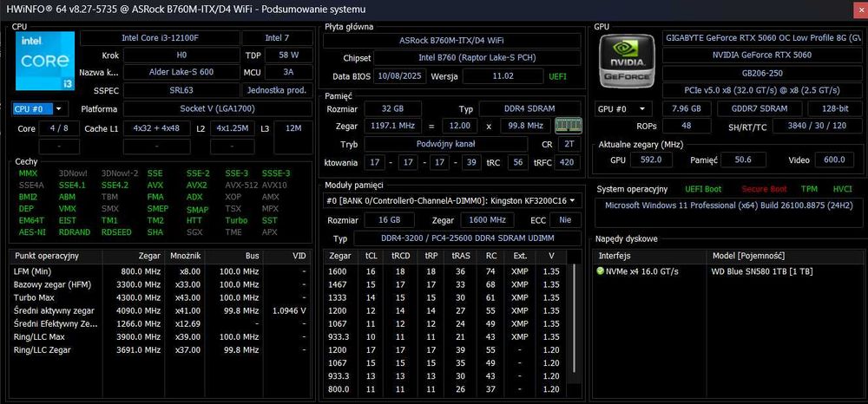Click the Model [Pojemność] column header
868x404 pixels.
(783, 256)
